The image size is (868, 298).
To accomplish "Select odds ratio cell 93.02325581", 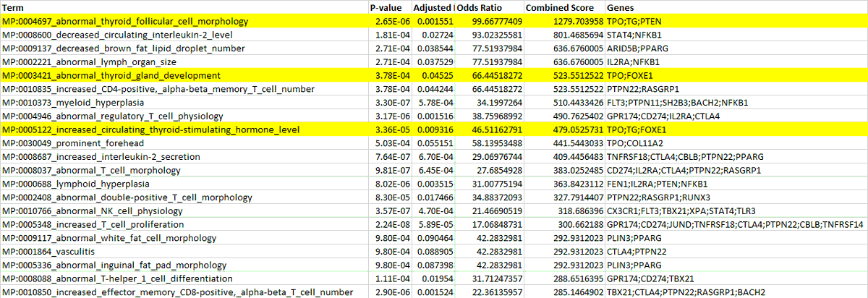I will [488, 35].
